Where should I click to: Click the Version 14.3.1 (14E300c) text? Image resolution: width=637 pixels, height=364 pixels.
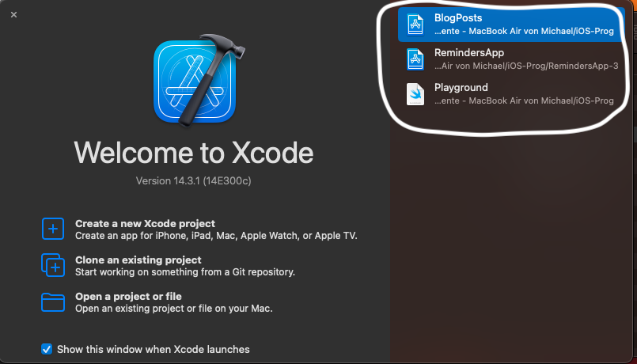tap(193, 180)
